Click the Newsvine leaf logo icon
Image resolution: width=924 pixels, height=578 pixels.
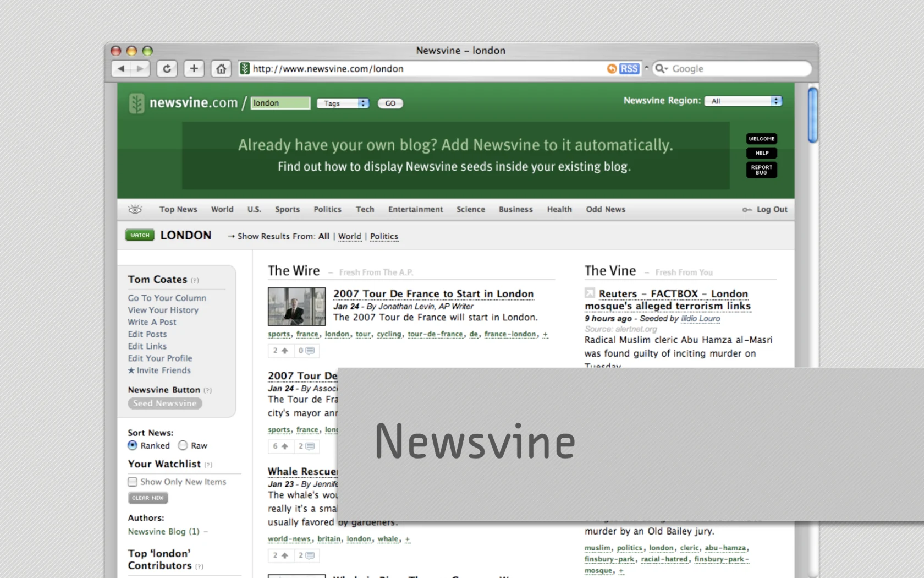(136, 103)
